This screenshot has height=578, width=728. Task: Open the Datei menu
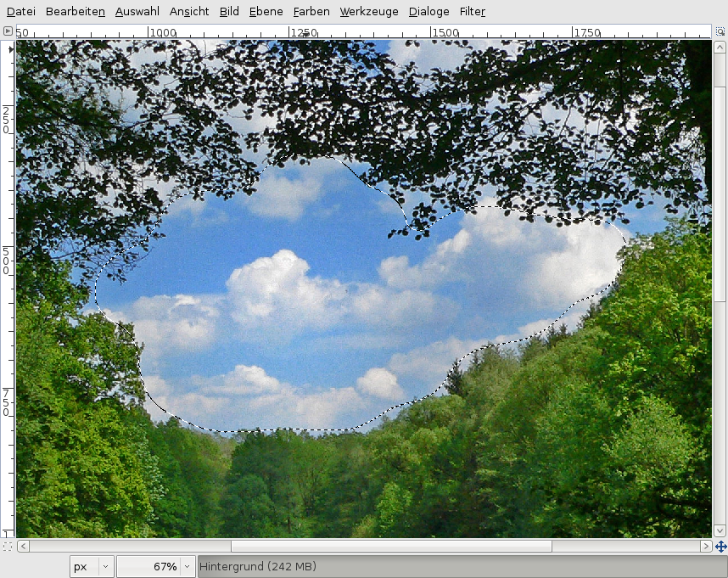21,11
